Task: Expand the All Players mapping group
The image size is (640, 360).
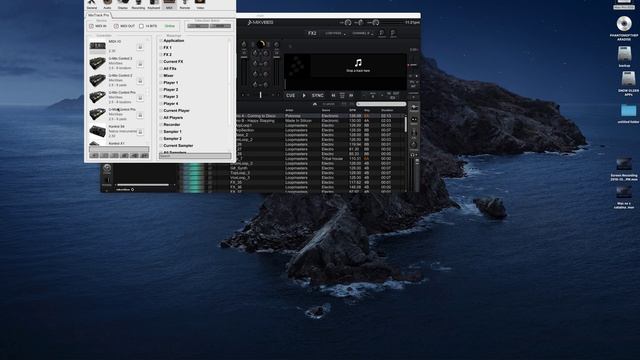Action: 161,118
